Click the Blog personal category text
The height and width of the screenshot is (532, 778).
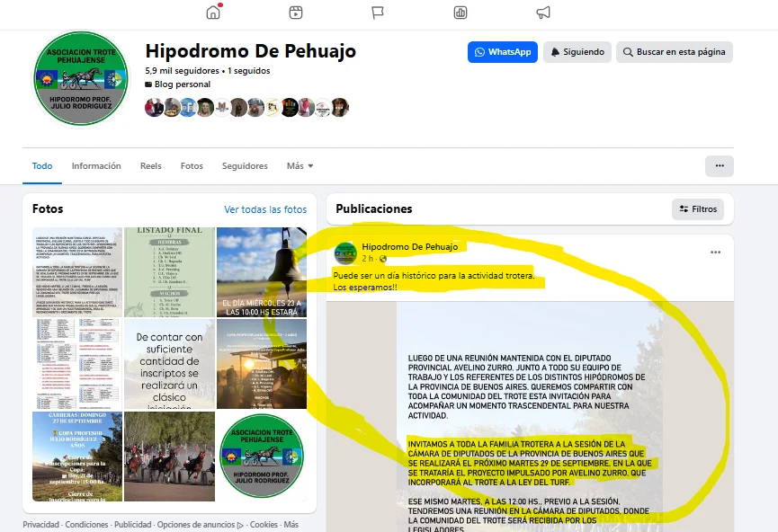tap(182, 84)
